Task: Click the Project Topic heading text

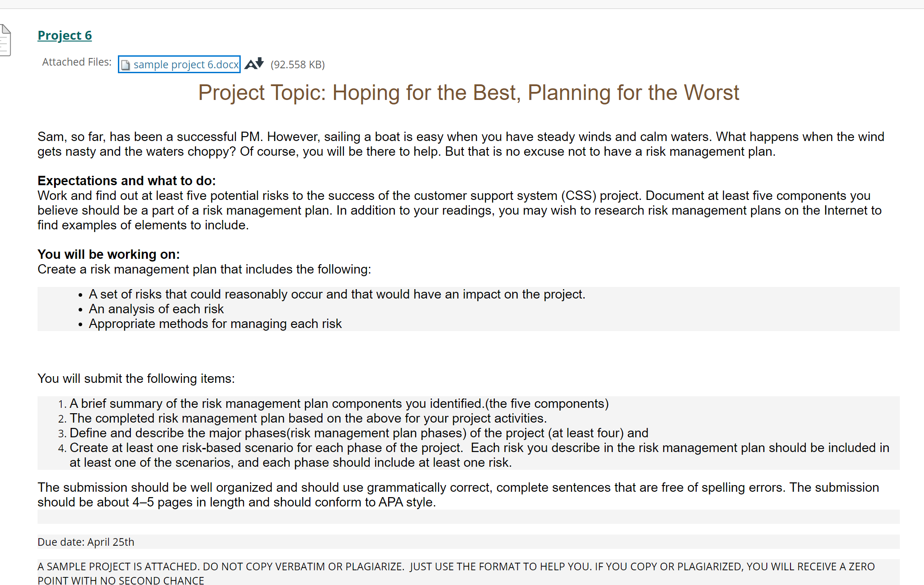Action: 468,93
